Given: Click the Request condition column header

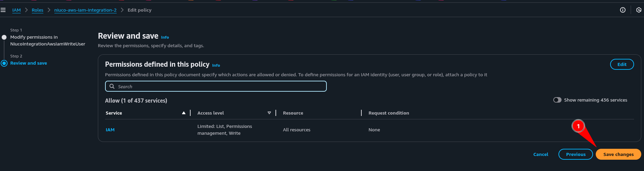Looking at the screenshot, I should click(389, 113).
